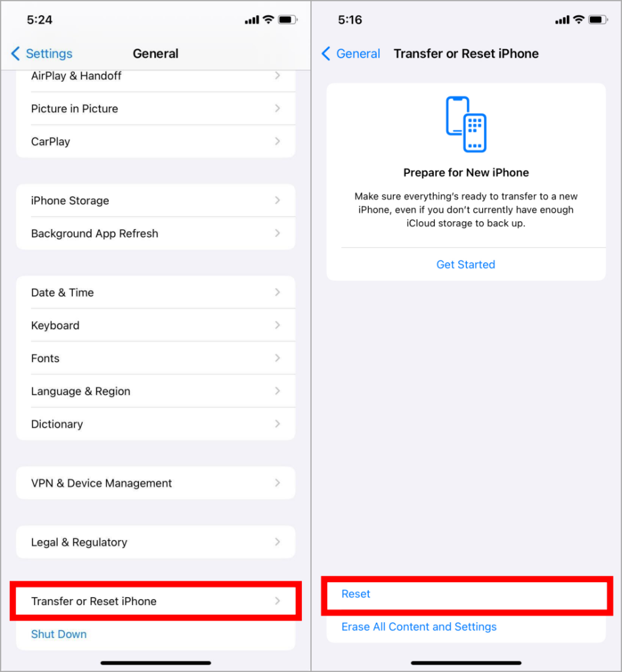622x672 pixels.
Task: Tap the two-phones transfer icon
Action: (x=466, y=124)
